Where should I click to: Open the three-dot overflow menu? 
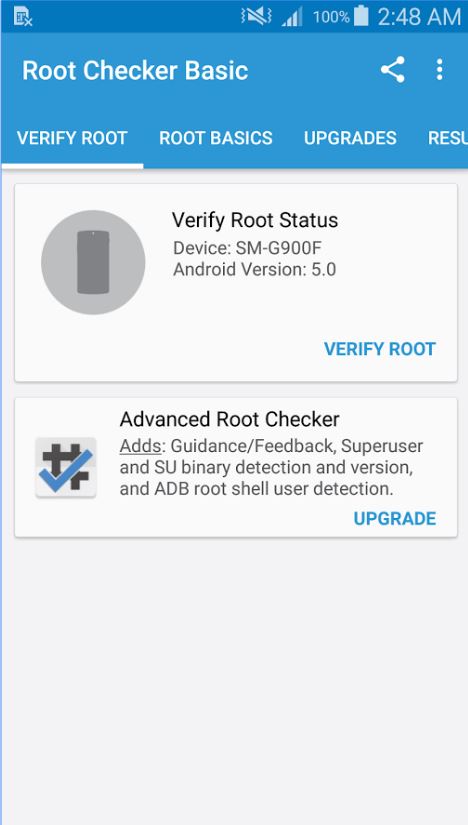[x=439, y=69]
